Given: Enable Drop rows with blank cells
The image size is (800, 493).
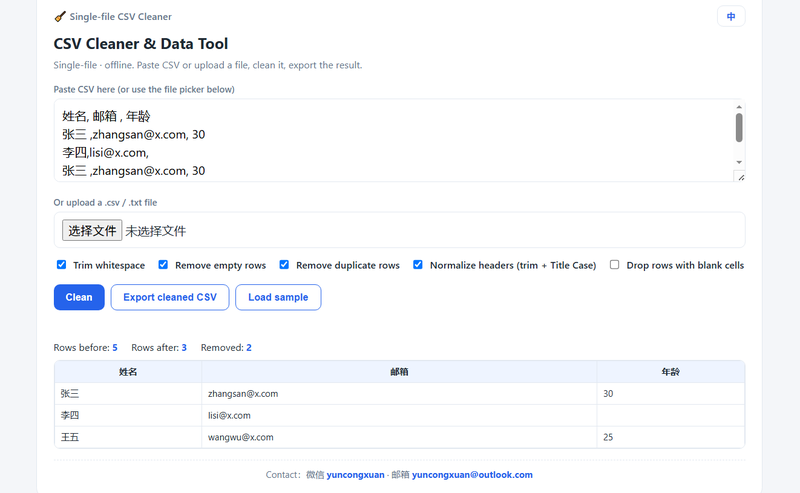Looking at the screenshot, I should [x=614, y=264].
